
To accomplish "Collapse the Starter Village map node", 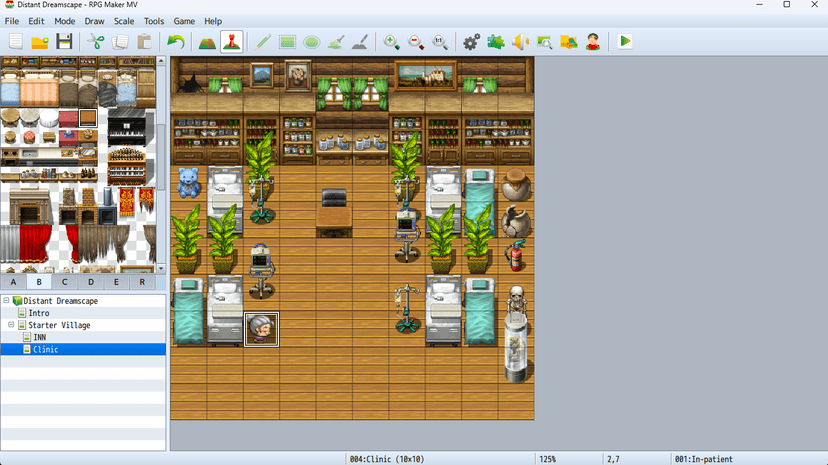I will pyautogui.click(x=11, y=325).
